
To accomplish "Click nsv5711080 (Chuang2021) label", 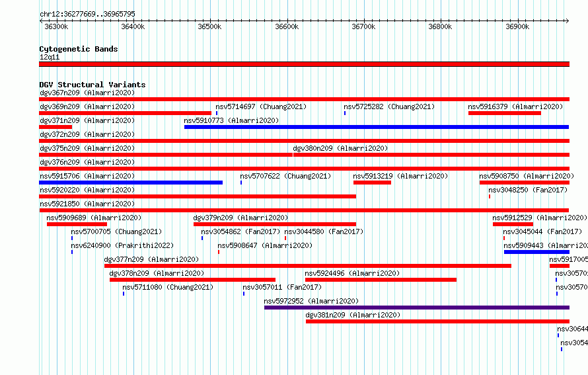I will pos(168,287).
